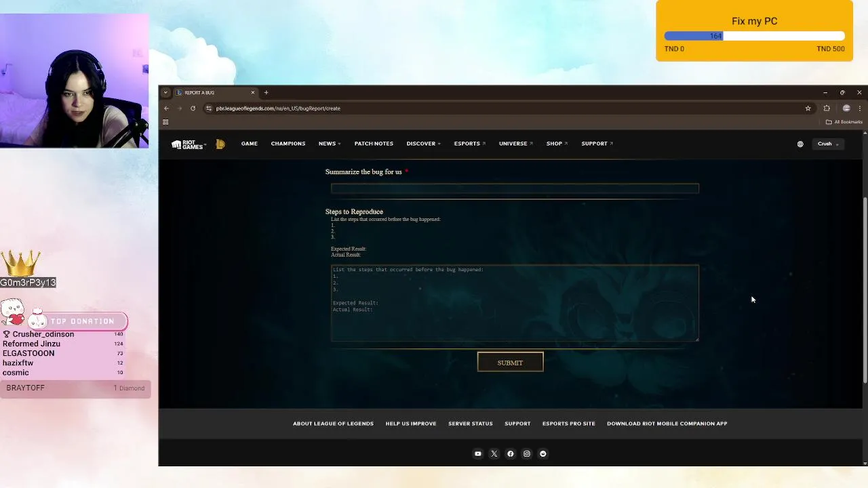
Task: Submit the bug report
Action: (510, 363)
